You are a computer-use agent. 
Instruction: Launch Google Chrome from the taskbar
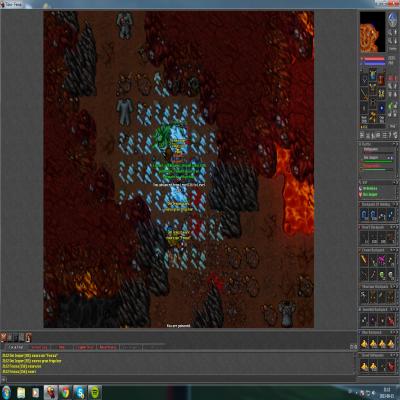point(65,393)
